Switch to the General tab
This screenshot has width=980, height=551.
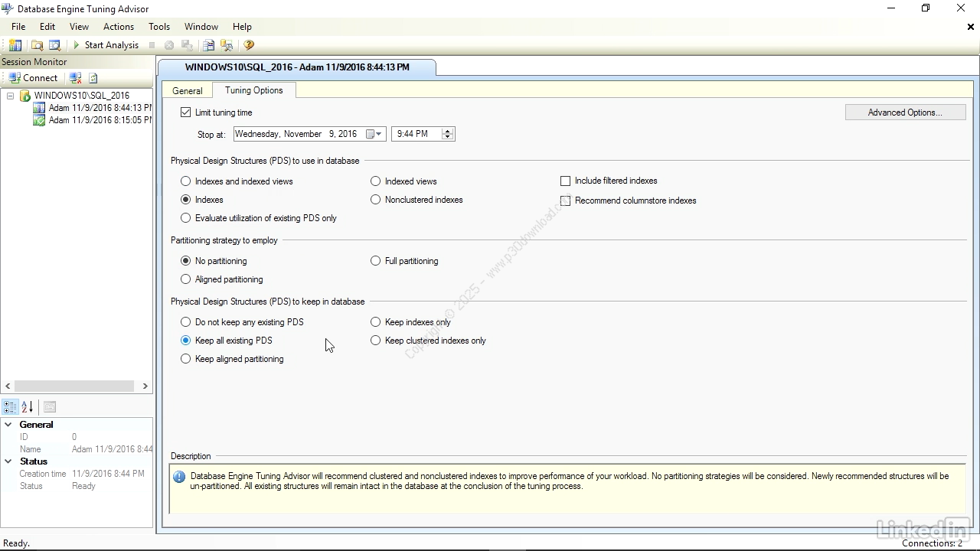[188, 90]
